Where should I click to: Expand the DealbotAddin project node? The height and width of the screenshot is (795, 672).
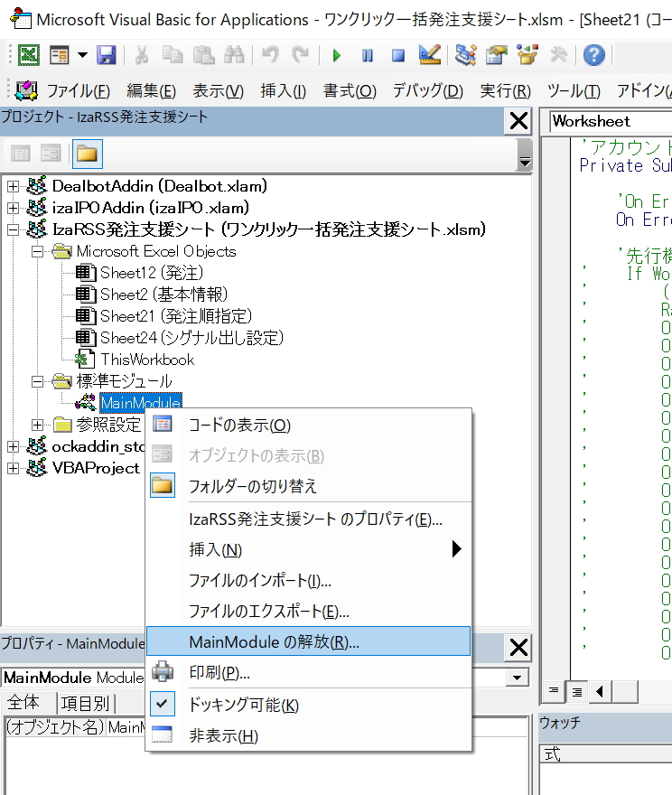coord(14,187)
